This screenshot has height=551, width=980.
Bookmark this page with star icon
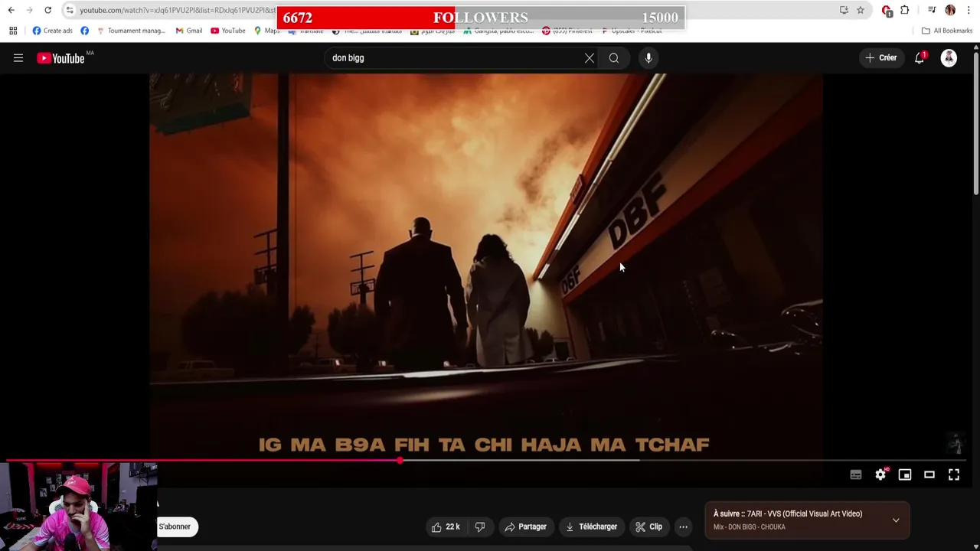tap(861, 10)
